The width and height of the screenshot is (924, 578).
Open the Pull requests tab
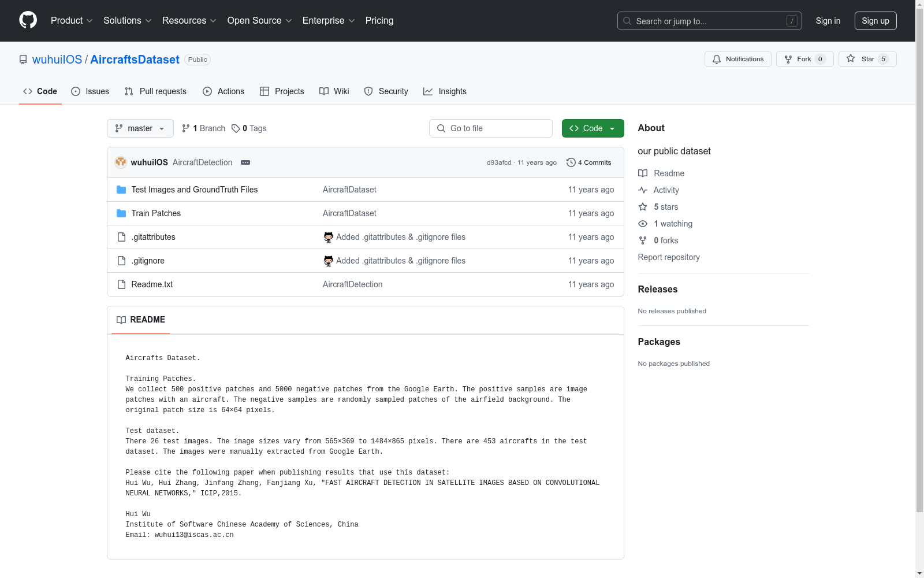coord(155,91)
